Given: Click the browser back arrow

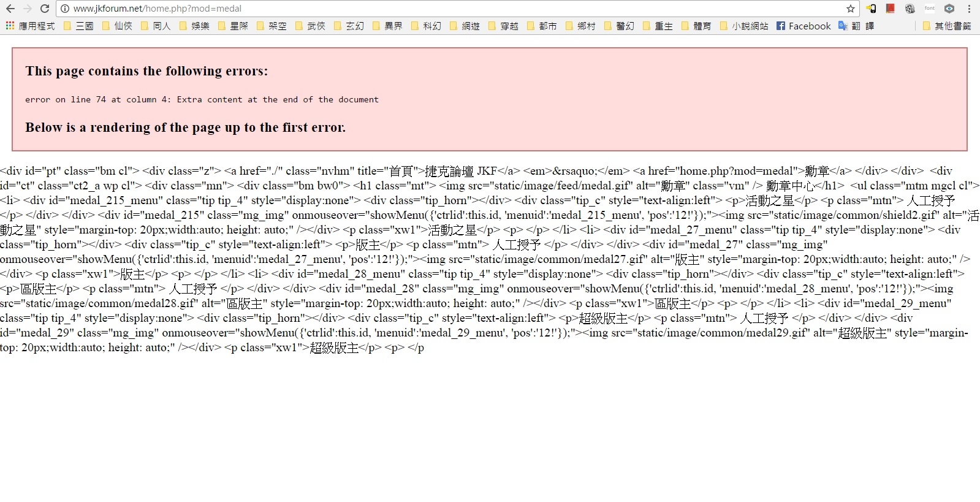Looking at the screenshot, I should [10, 9].
